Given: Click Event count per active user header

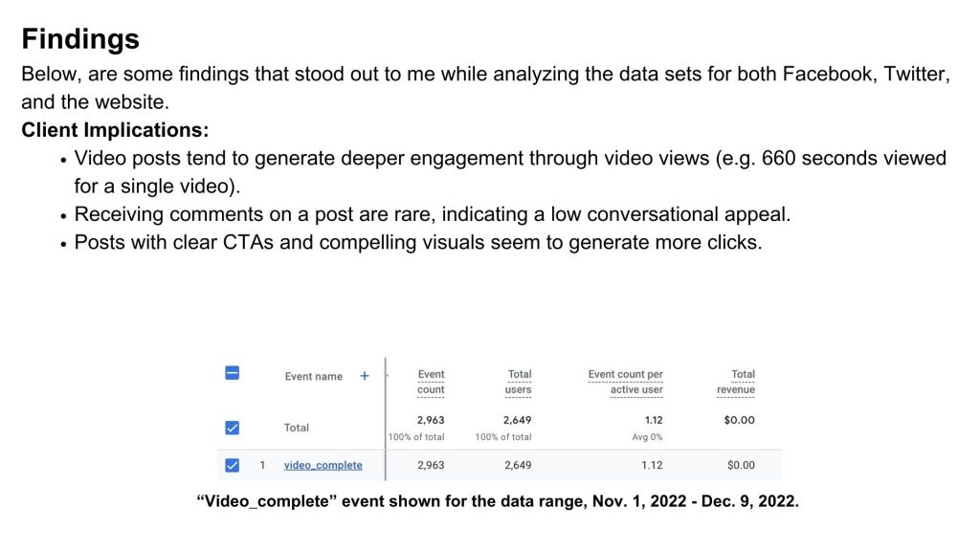Looking at the screenshot, I should coord(625,382).
